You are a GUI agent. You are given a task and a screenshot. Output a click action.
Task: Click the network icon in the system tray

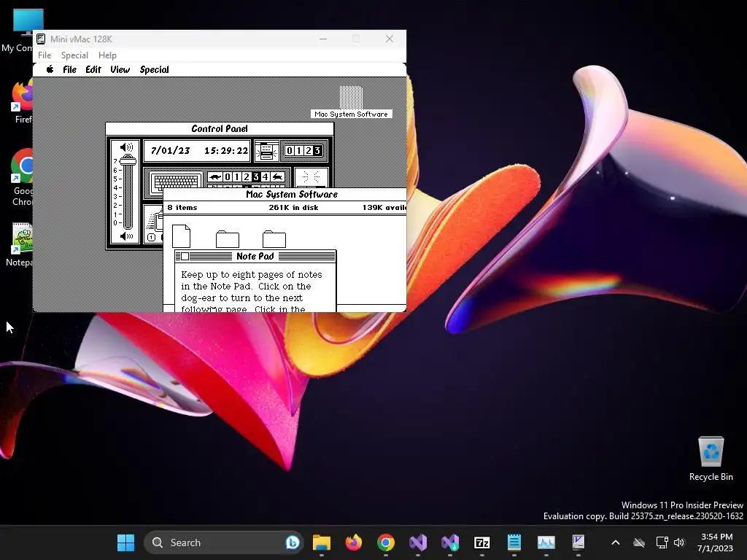click(662, 542)
